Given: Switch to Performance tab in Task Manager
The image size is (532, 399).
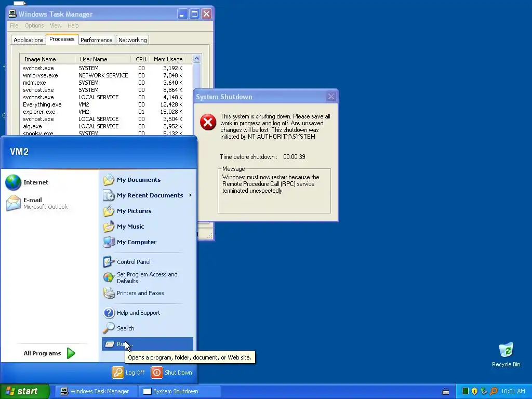Looking at the screenshot, I should (x=96, y=40).
